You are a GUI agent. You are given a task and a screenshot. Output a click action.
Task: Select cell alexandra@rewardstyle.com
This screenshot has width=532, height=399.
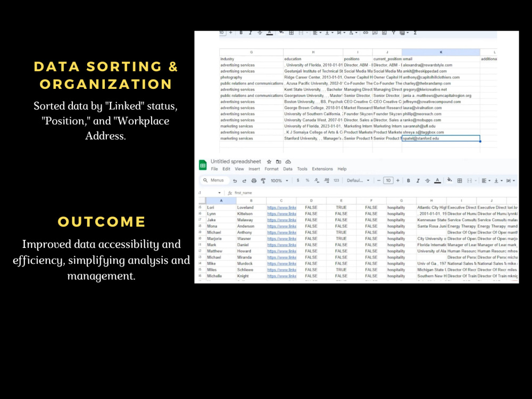tap(440, 65)
